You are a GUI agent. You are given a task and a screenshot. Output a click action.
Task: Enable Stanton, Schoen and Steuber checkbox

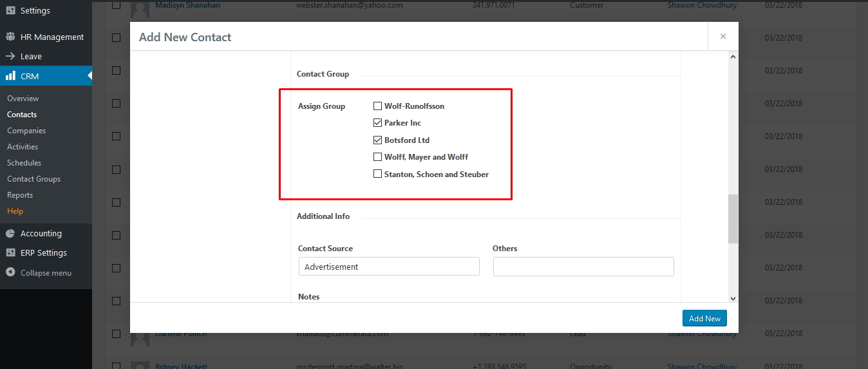[x=378, y=174]
